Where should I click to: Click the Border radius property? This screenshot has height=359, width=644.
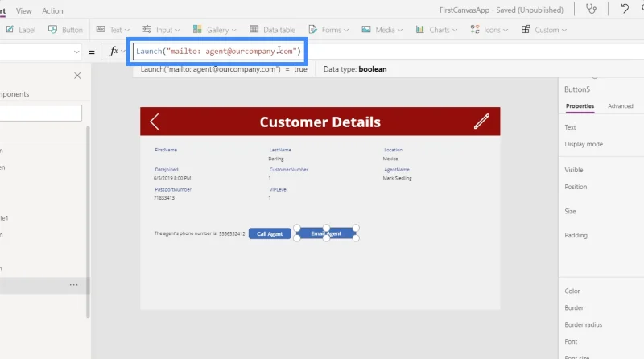coord(583,324)
